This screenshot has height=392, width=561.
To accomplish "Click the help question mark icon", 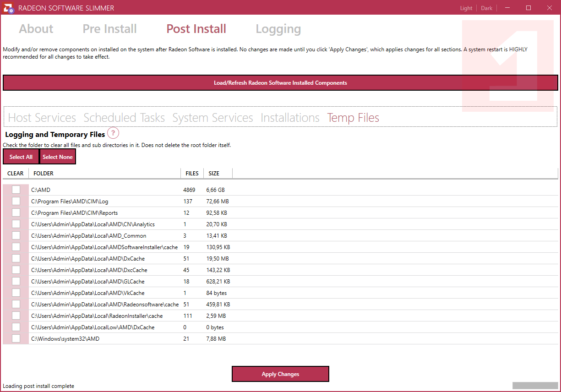I will 113,133.
